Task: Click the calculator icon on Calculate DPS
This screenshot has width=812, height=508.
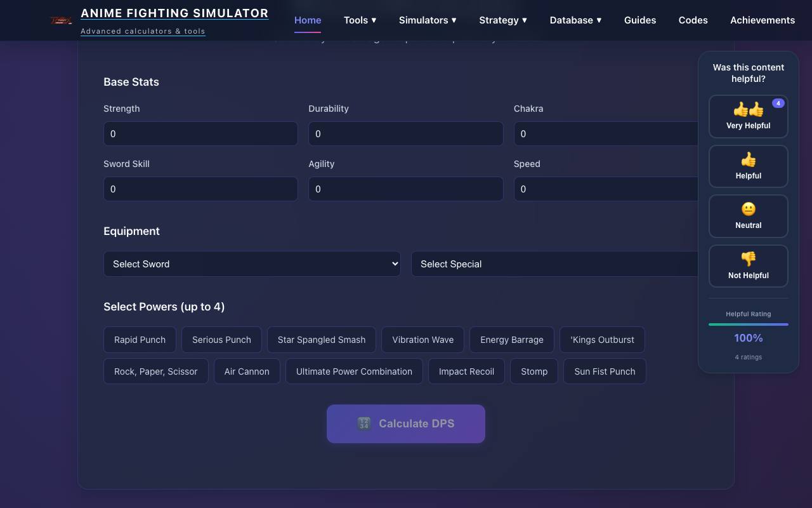Action: [364, 424]
